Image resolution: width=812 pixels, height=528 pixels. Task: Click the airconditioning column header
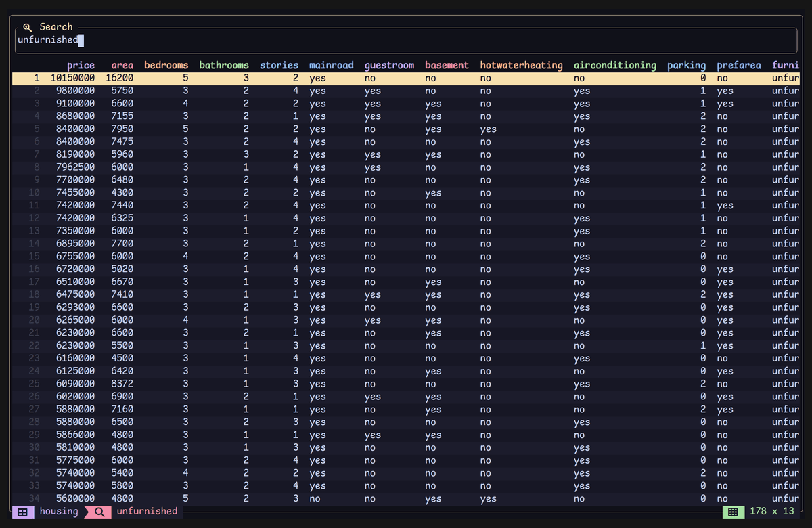pos(615,66)
